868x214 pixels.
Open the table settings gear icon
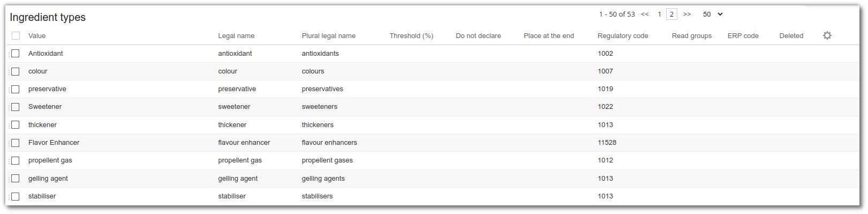(x=827, y=35)
